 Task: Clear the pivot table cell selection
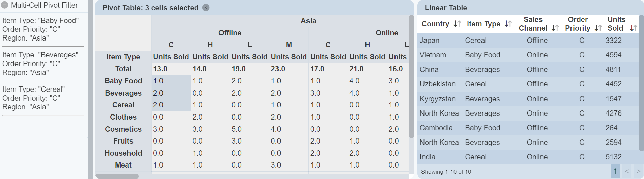(x=206, y=8)
